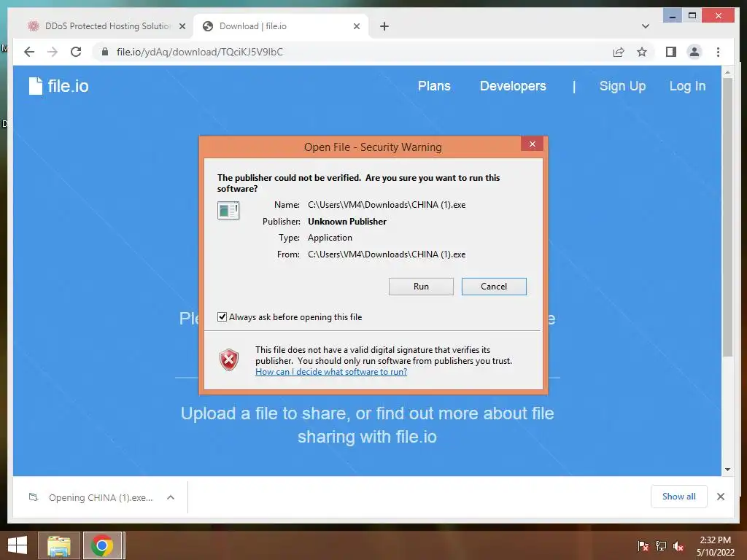The width and height of the screenshot is (747, 560).
Task: Open the Windows Start button
Action: click(x=18, y=545)
